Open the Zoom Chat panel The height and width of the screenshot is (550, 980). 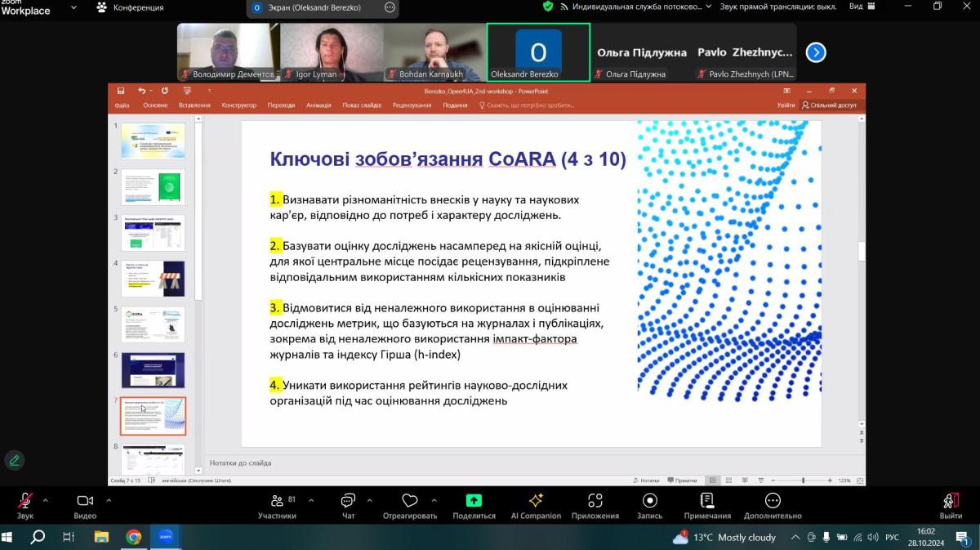(x=348, y=505)
